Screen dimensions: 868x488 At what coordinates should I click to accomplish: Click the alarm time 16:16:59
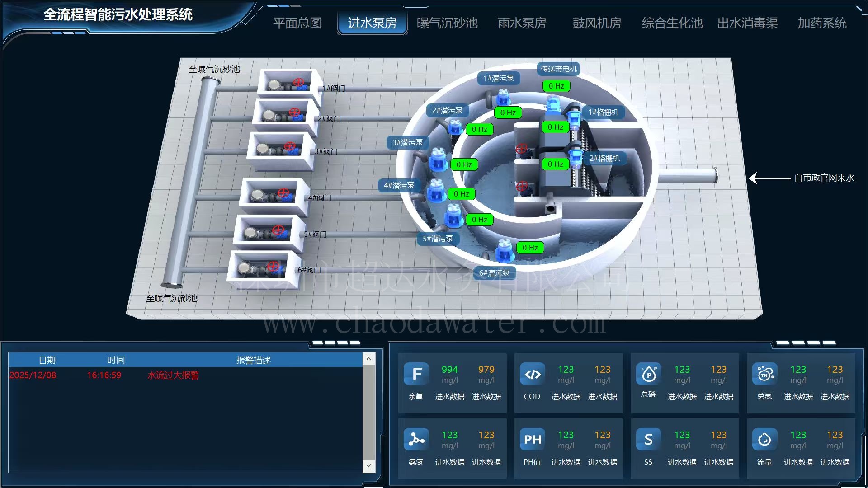[104, 375]
